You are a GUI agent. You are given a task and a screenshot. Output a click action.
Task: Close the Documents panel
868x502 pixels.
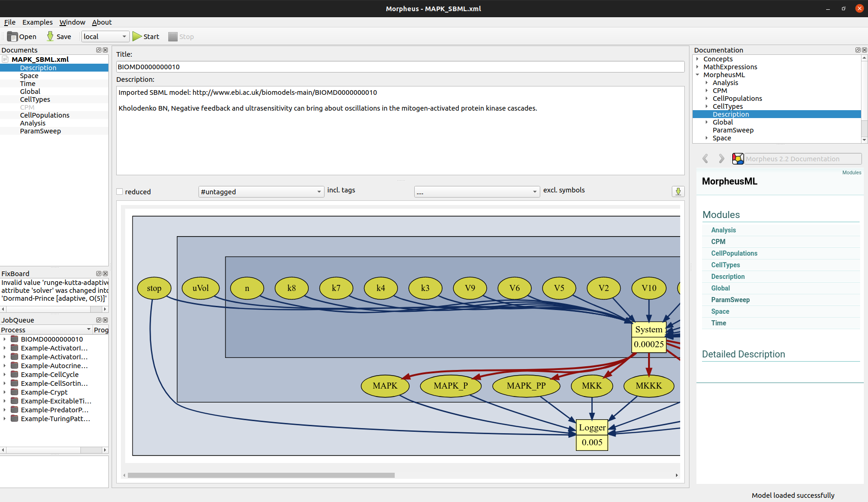[x=105, y=50]
